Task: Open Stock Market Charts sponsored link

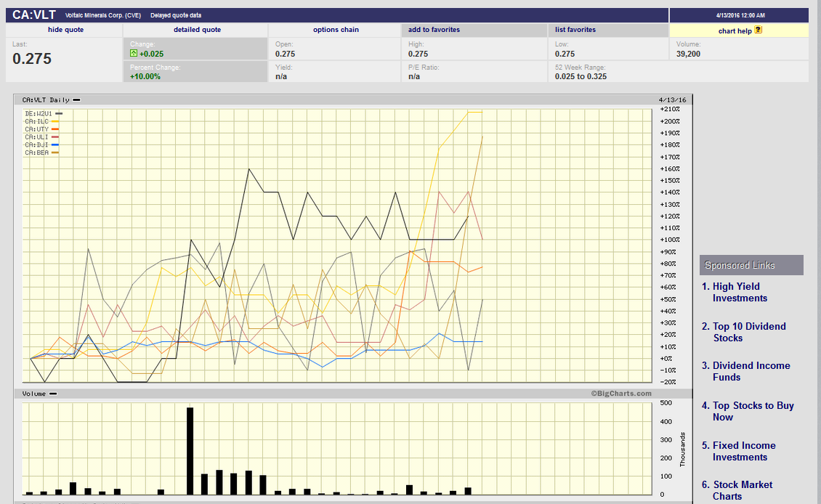Action: point(743,490)
